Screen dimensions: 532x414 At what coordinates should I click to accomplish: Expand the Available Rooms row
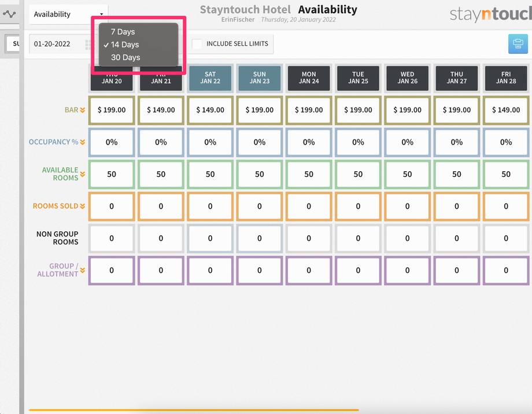(83, 174)
